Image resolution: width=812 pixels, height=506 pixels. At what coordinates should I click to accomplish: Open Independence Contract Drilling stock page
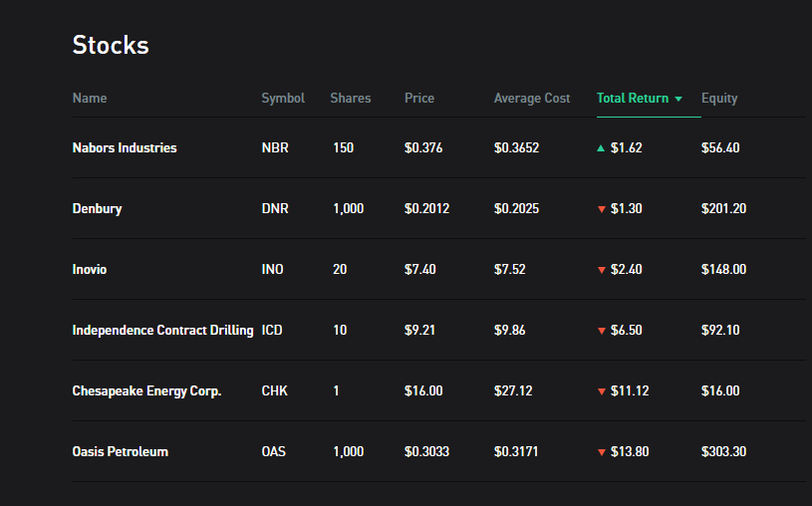162,331
